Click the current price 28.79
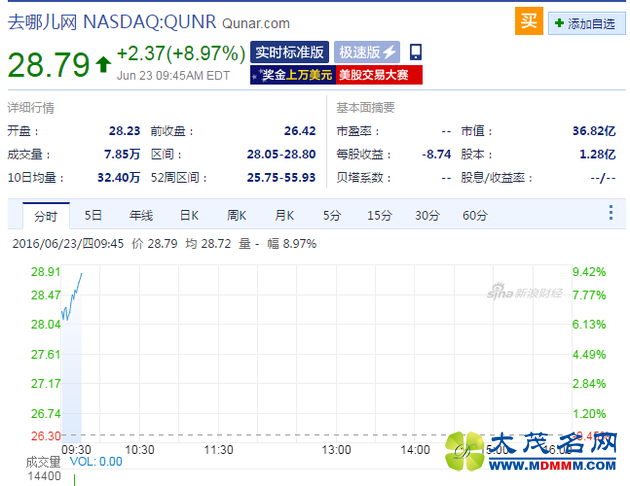 pyautogui.click(x=49, y=65)
